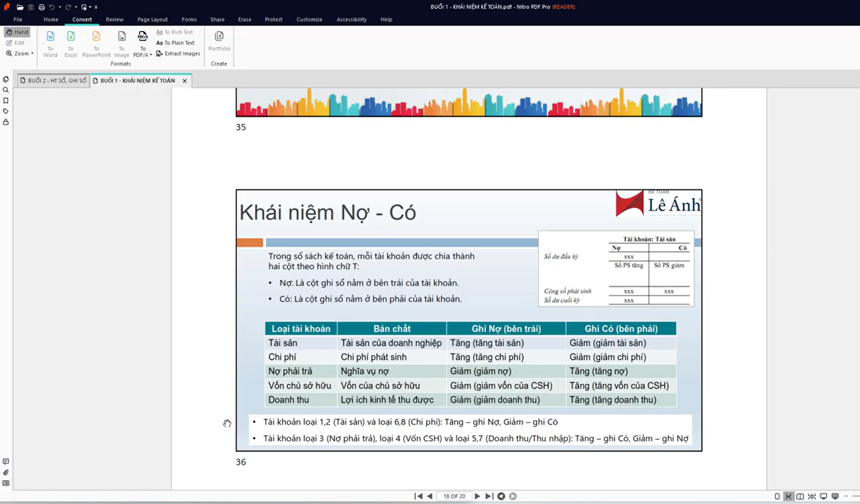The height and width of the screenshot is (504, 860).
Task: Click the To Plain Text button
Action: click(176, 43)
